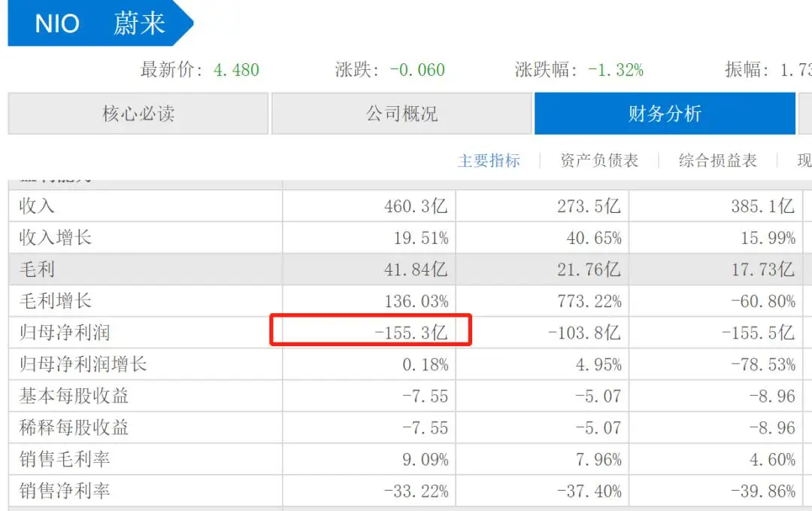Open the 资产负债表 link

599,160
